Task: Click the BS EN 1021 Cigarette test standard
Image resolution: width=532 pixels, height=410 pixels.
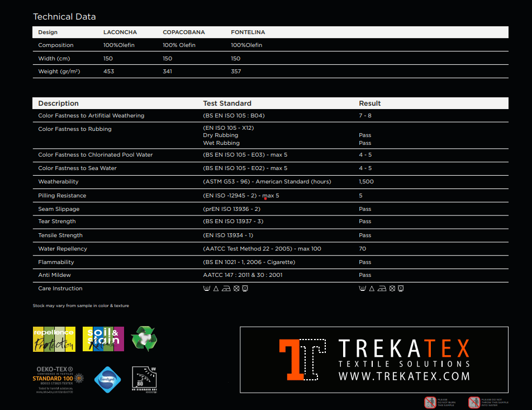Action: coord(249,262)
